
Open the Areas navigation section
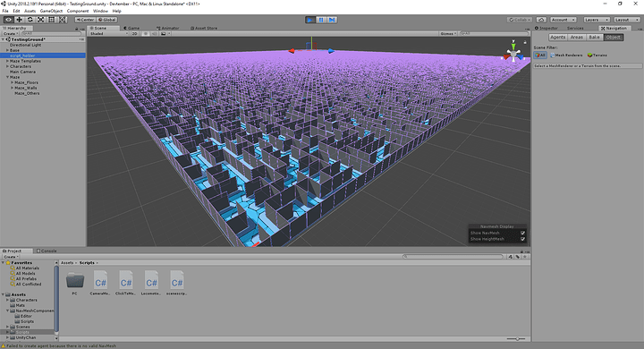tap(577, 37)
